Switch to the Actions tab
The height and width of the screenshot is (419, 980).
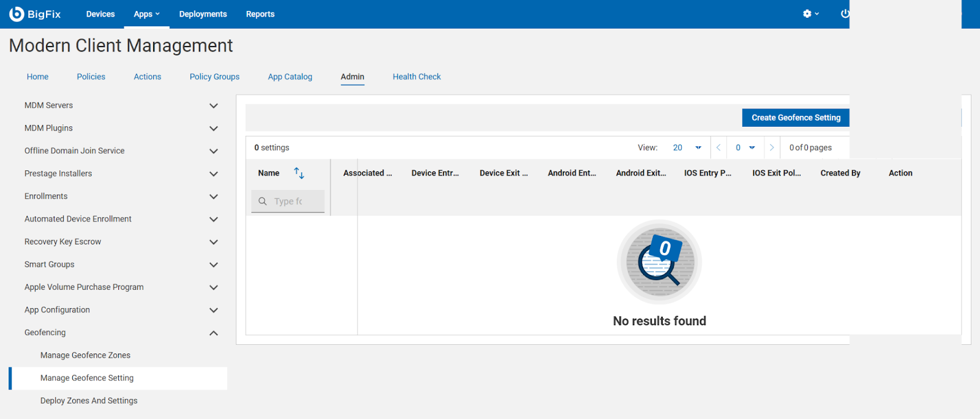[148, 77]
